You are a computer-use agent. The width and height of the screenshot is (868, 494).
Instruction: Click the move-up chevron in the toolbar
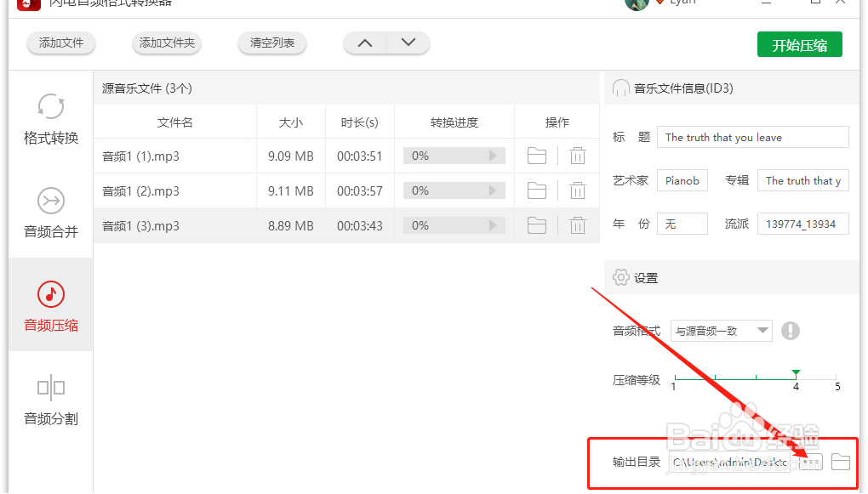tap(364, 43)
